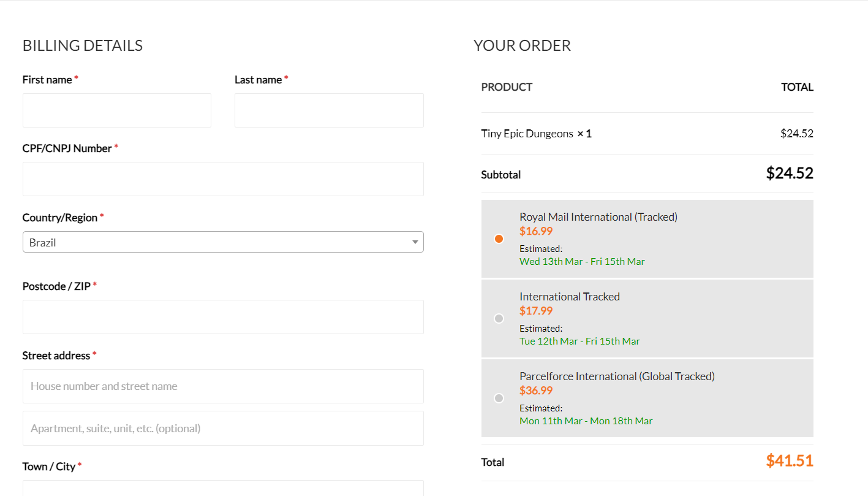Click the Tiny Epic Dungeons product name
The width and height of the screenshot is (868, 496).
(527, 134)
